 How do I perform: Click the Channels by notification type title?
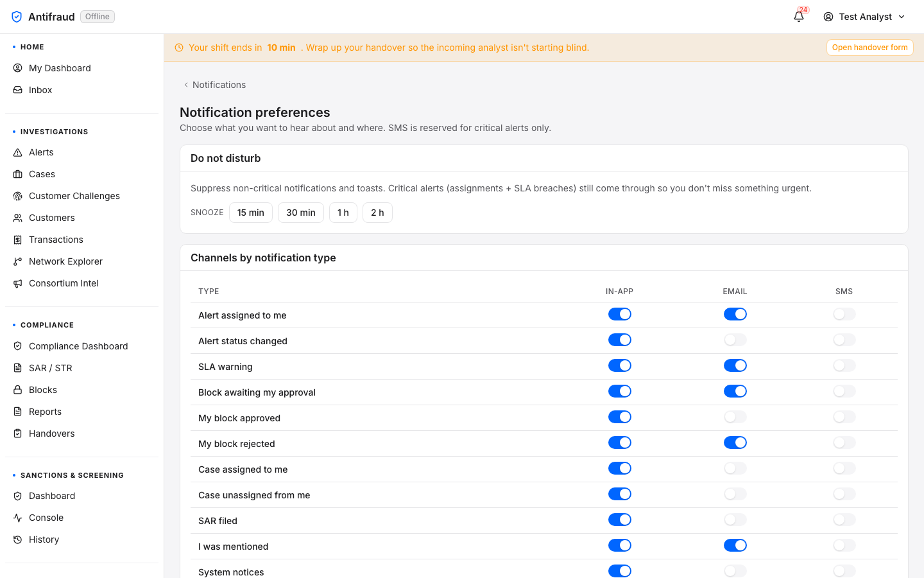click(x=263, y=258)
